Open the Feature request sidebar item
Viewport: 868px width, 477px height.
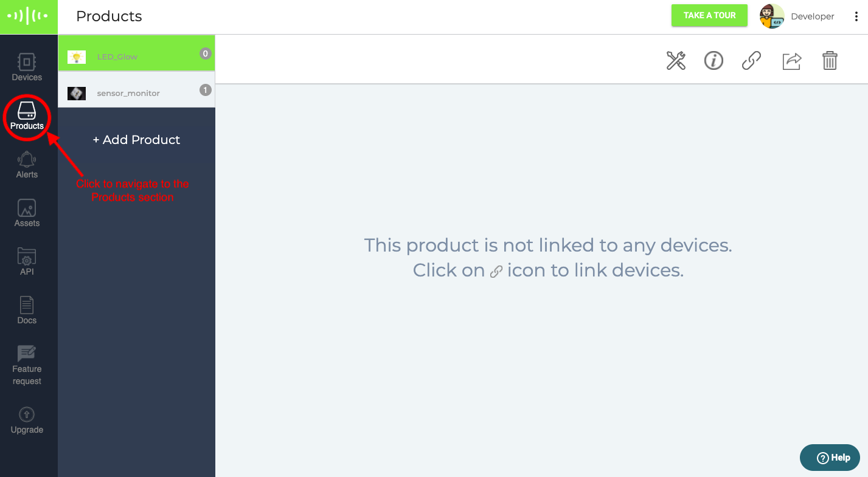tap(27, 366)
